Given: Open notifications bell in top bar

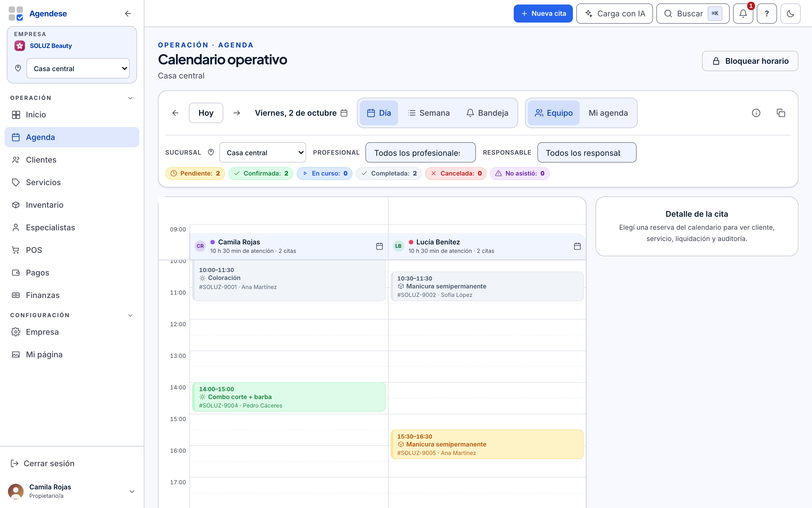Looking at the screenshot, I should [743, 14].
